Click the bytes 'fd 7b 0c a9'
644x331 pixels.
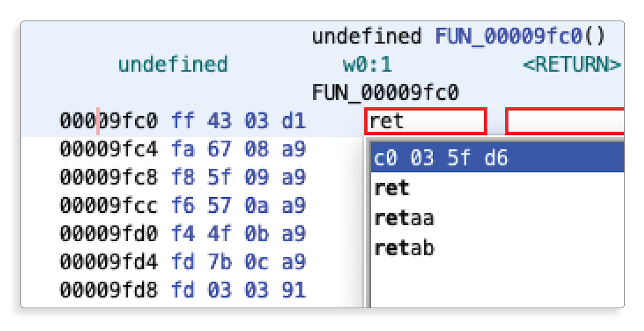point(238,262)
